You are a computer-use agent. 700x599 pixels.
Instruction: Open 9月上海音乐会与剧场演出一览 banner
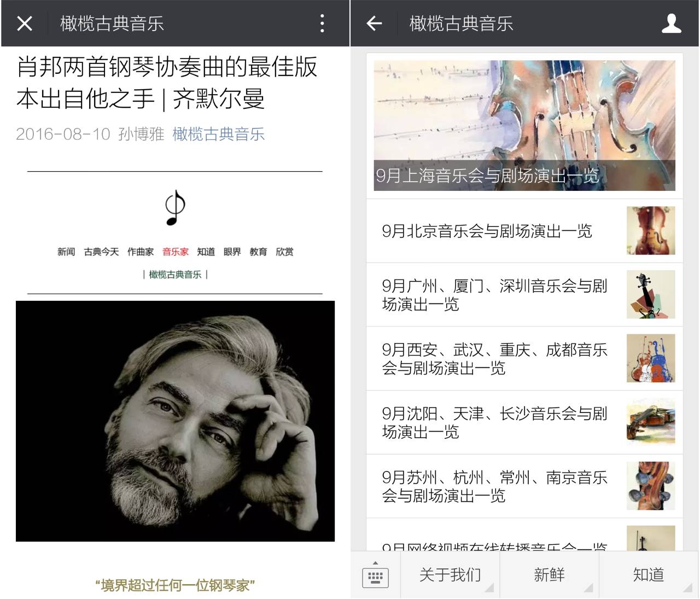click(524, 125)
